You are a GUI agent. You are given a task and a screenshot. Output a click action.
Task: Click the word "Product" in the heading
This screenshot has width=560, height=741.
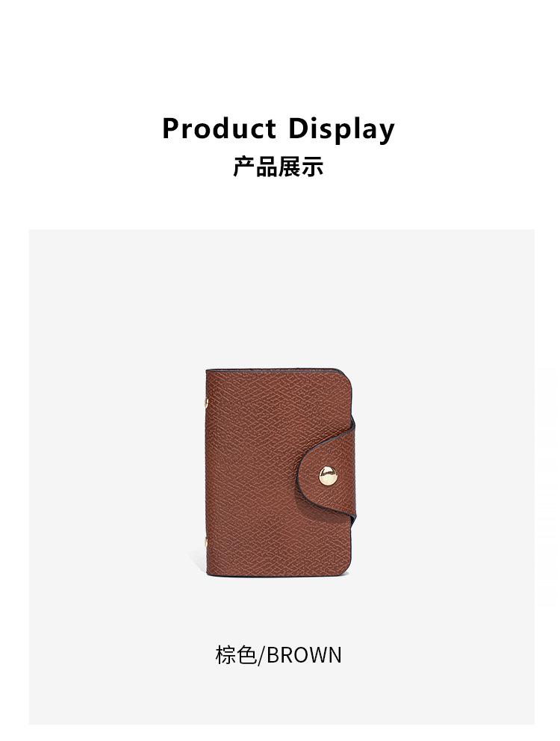click(x=219, y=128)
